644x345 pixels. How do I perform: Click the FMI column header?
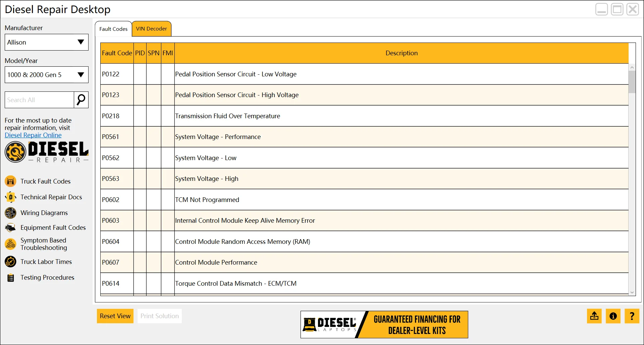(x=168, y=53)
